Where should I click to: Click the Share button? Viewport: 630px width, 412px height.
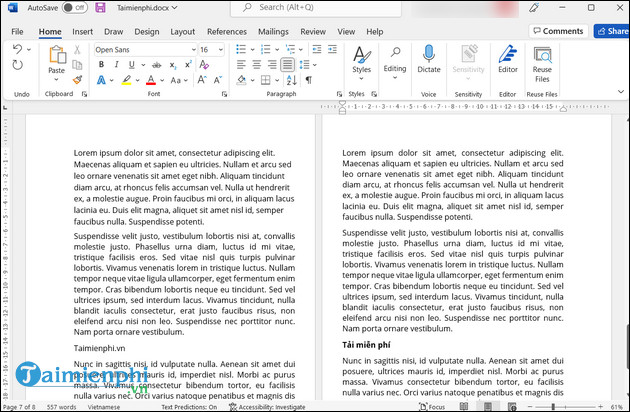coord(612,31)
